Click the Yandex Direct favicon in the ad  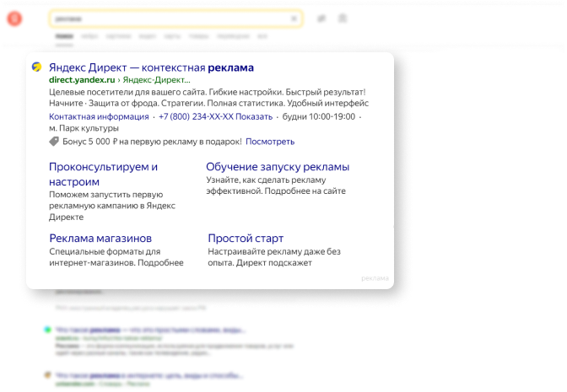click(37, 67)
